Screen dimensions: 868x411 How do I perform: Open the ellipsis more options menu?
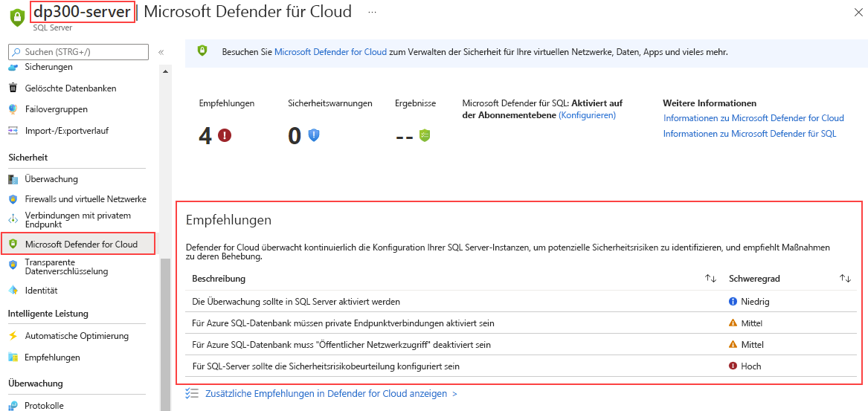point(372,12)
